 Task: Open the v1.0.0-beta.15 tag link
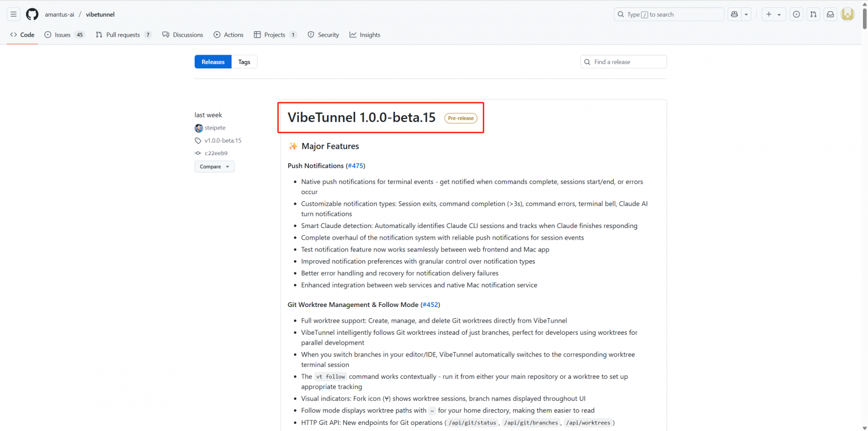click(223, 140)
